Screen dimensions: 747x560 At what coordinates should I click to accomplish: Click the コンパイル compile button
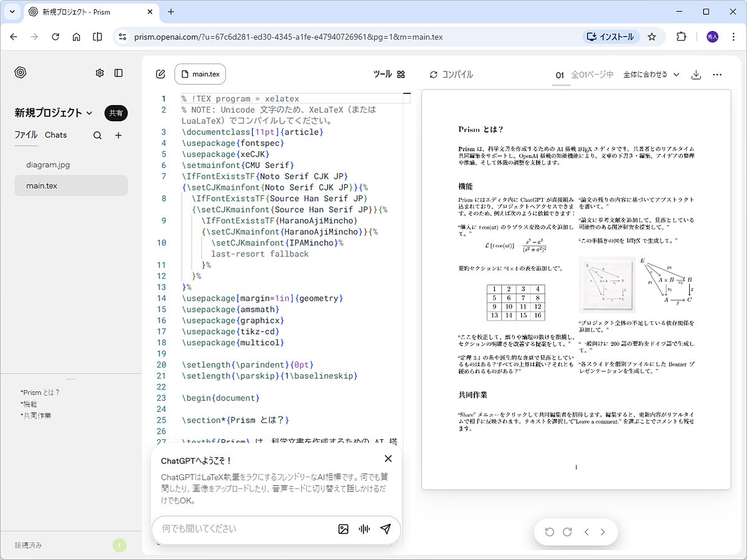click(x=451, y=75)
